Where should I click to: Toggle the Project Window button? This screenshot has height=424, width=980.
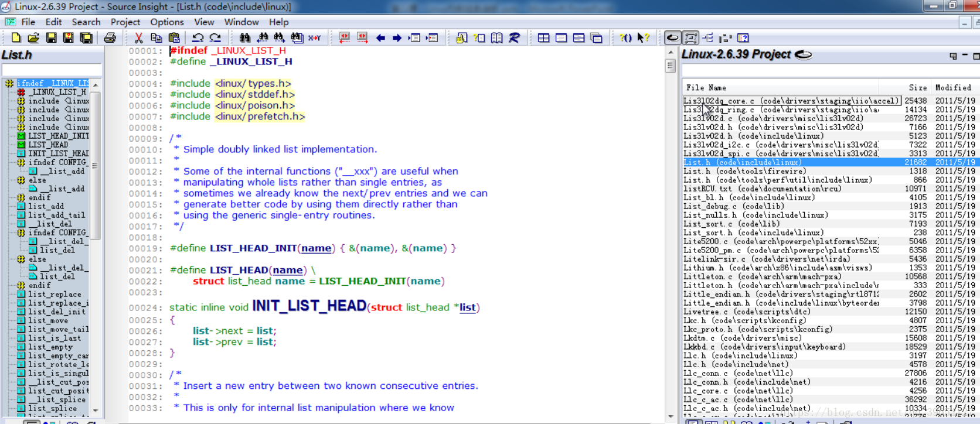(x=673, y=38)
